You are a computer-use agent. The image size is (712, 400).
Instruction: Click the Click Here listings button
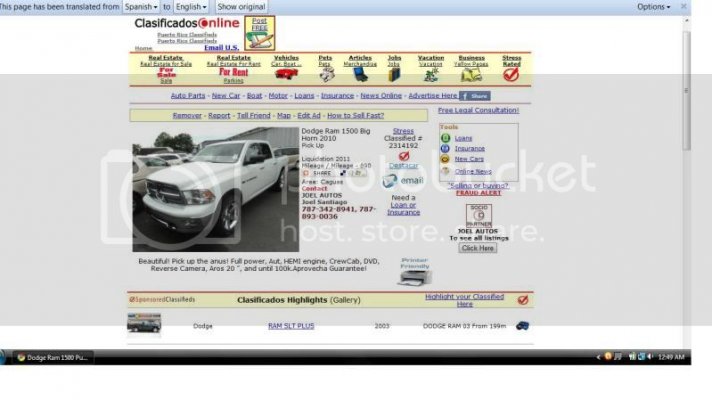click(x=478, y=248)
